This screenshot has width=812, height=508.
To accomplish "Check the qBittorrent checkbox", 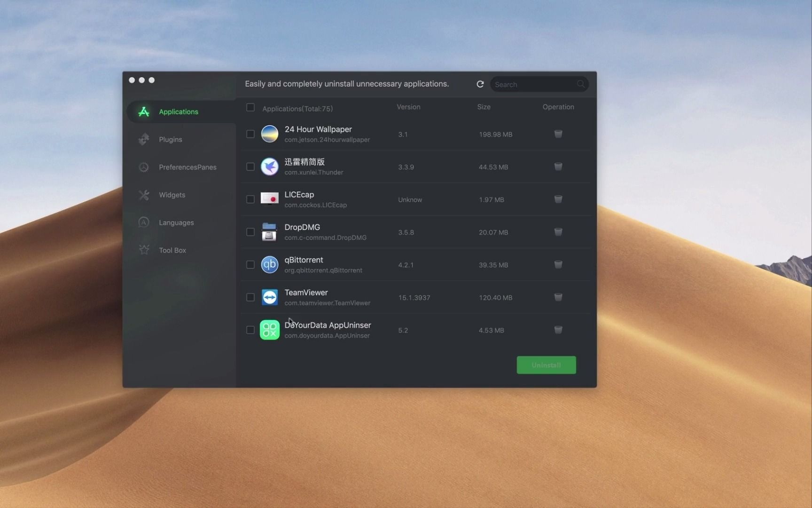I will [x=250, y=265].
